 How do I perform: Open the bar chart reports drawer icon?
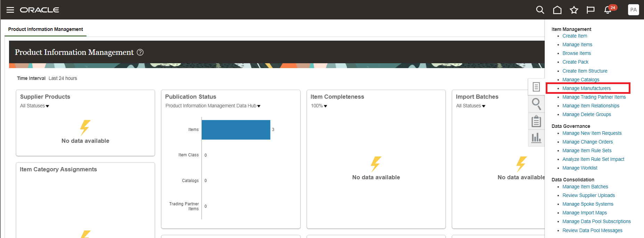tap(536, 138)
